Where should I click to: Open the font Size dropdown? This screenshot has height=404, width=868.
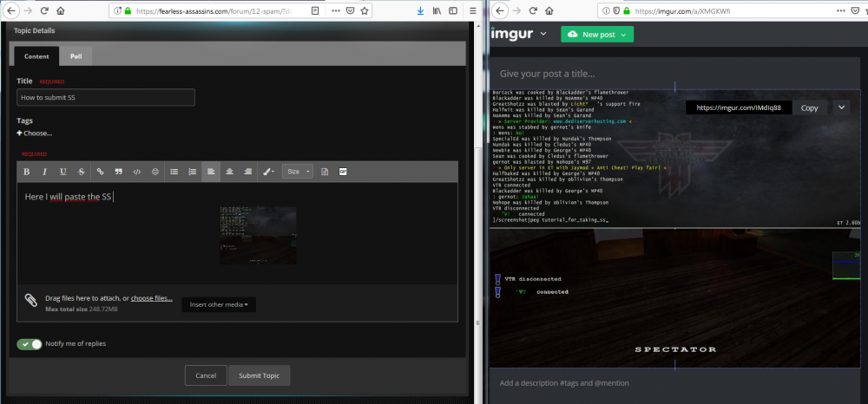pos(297,172)
